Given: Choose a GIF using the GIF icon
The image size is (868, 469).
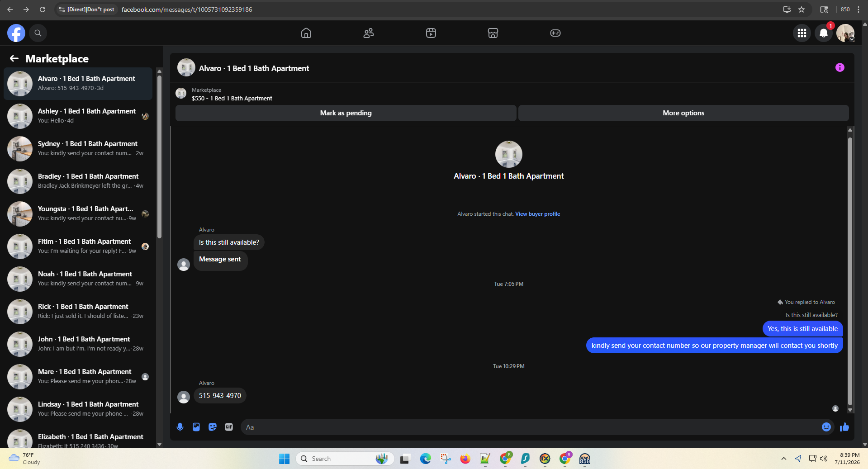Looking at the screenshot, I should click(x=229, y=427).
